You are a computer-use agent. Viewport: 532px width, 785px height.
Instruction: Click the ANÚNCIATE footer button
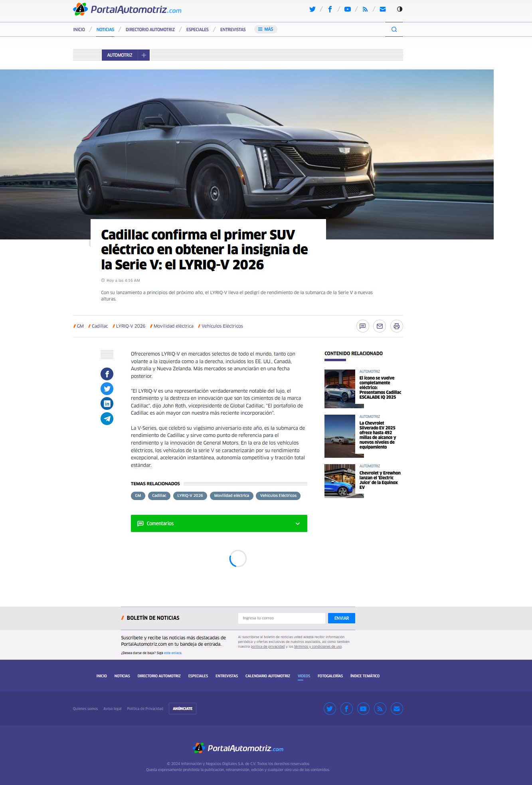tap(183, 709)
